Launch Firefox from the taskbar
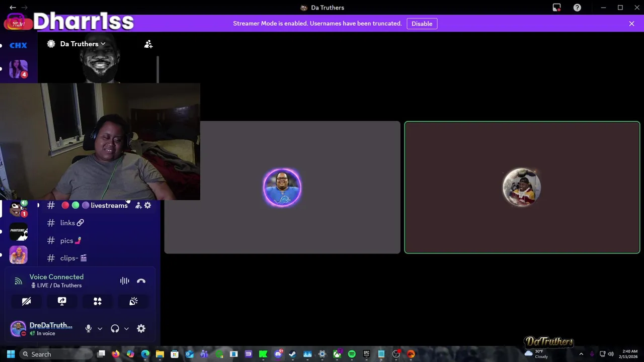This screenshot has width=644, height=362. click(116, 354)
